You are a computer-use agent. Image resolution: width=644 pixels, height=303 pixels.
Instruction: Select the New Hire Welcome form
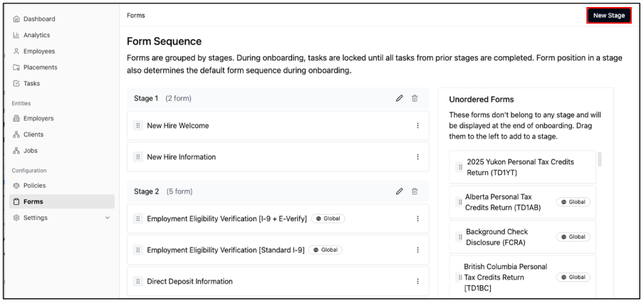[278, 125]
